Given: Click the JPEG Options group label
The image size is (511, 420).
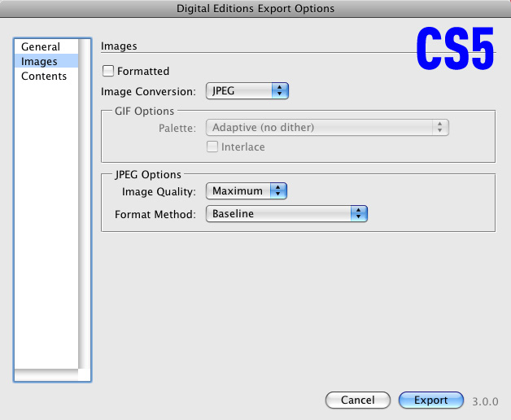Looking at the screenshot, I should pyautogui.click(x=148, y=174).
